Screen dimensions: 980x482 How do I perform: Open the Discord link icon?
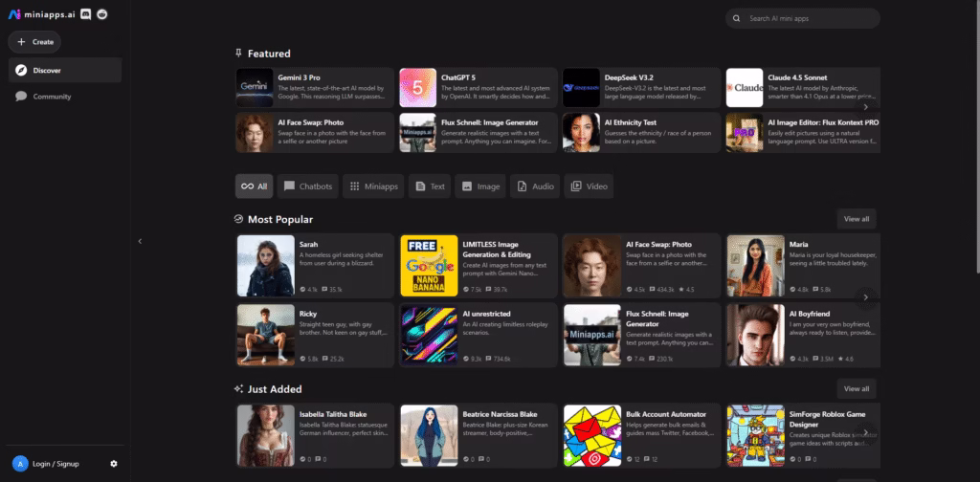pos(86,14)
